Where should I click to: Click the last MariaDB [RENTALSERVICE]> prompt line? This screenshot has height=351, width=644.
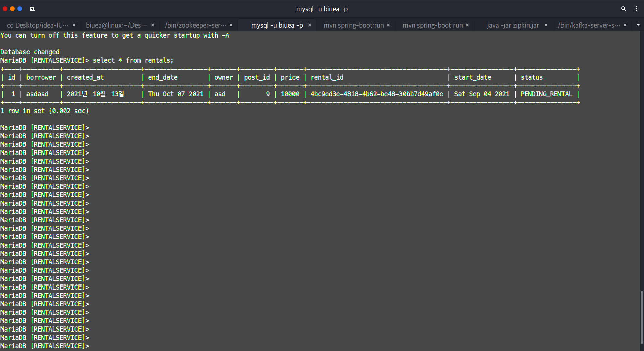[45, 346]
